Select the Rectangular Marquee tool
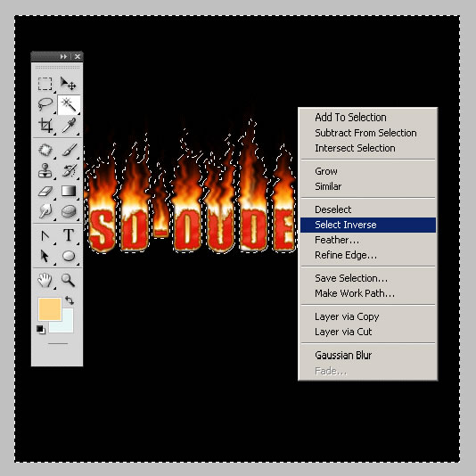 [45, 84]
